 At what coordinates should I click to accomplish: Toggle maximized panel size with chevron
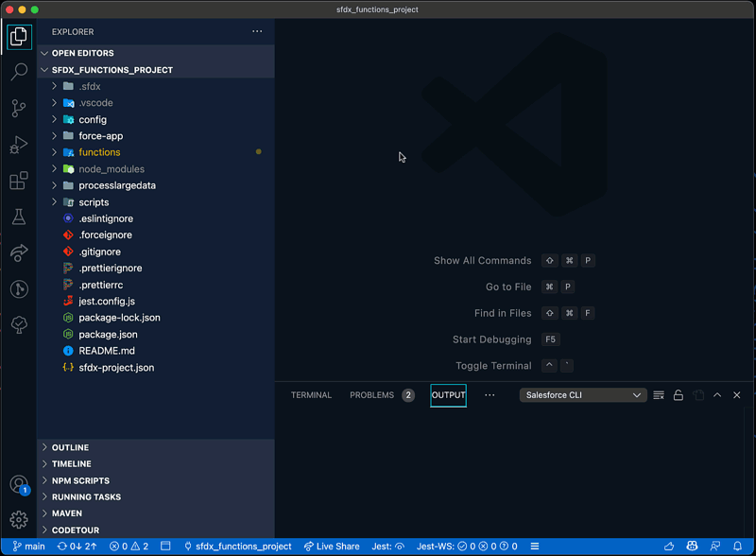coord(717,395)
